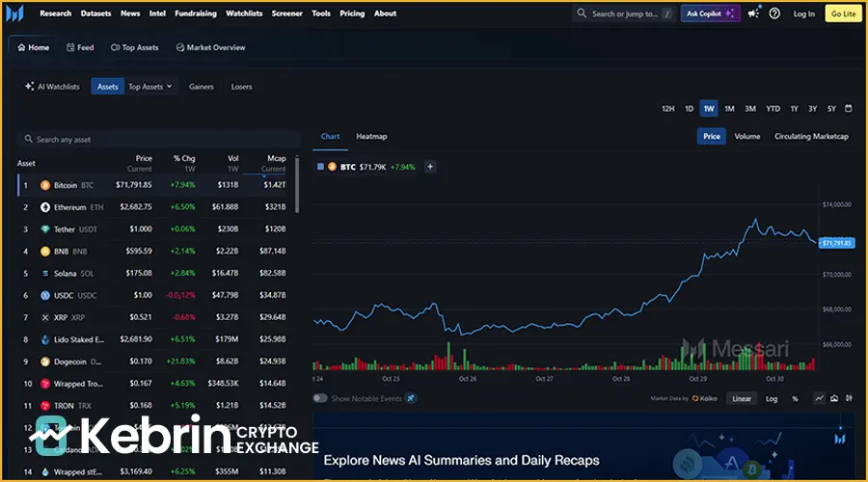Select percent scale option
Viewport: 868px width, 482px height.
coord(795,398)
